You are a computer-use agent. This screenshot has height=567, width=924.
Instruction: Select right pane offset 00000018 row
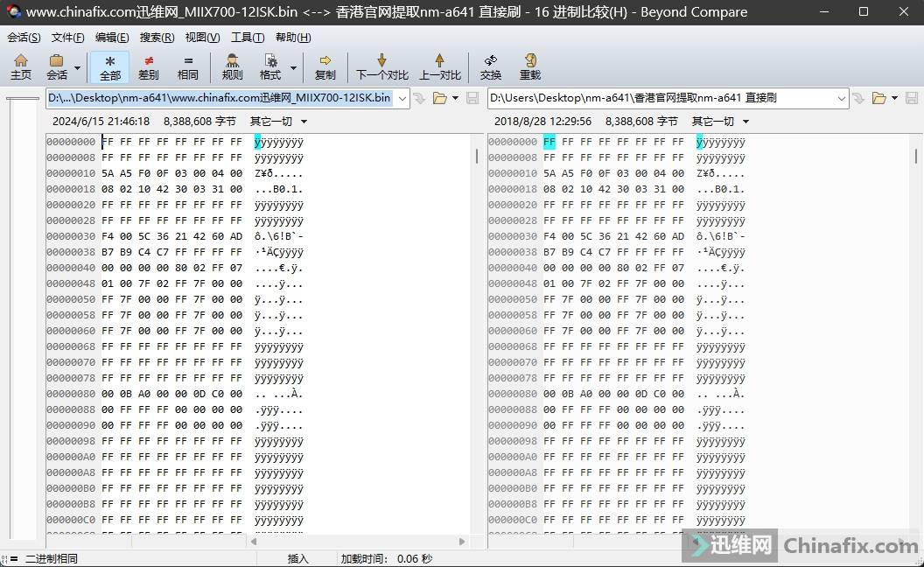pos(616,189)
